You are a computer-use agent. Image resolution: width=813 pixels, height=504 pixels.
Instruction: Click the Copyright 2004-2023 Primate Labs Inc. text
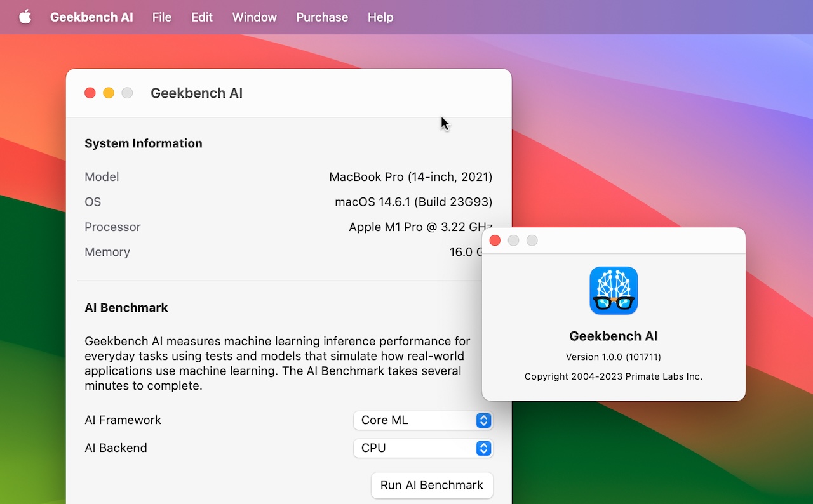point(614,376)
